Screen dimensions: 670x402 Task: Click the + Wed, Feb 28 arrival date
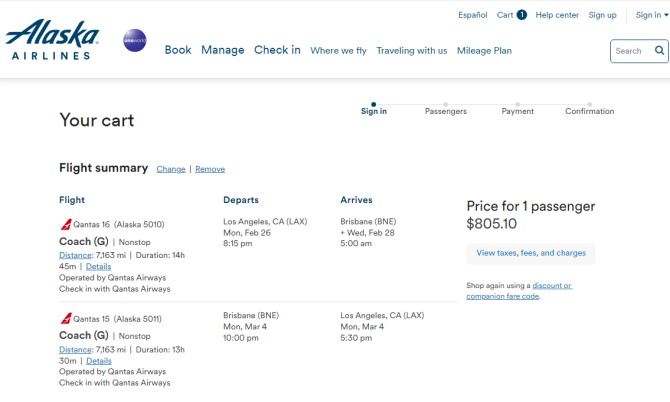point(367,233)
